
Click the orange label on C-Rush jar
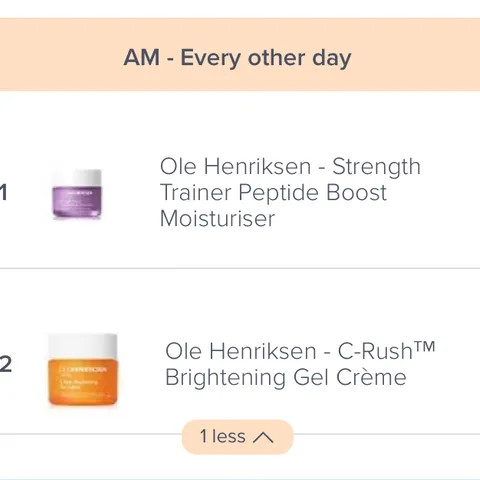click(83, 382)
